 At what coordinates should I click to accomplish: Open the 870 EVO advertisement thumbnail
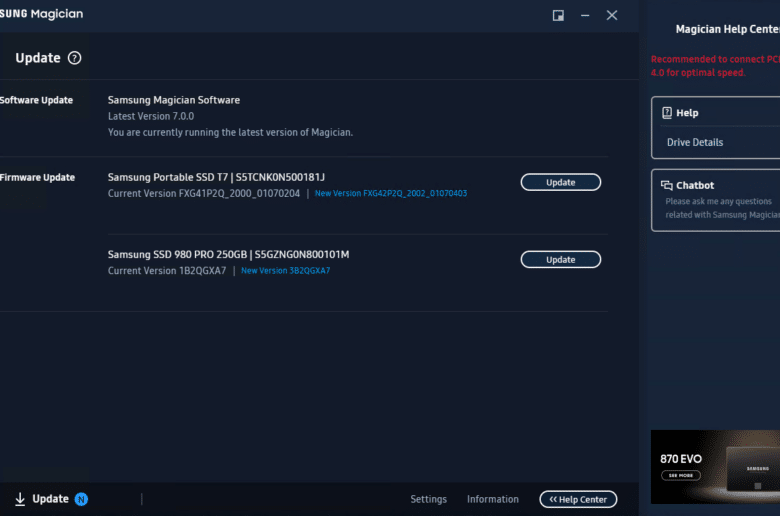715,467
